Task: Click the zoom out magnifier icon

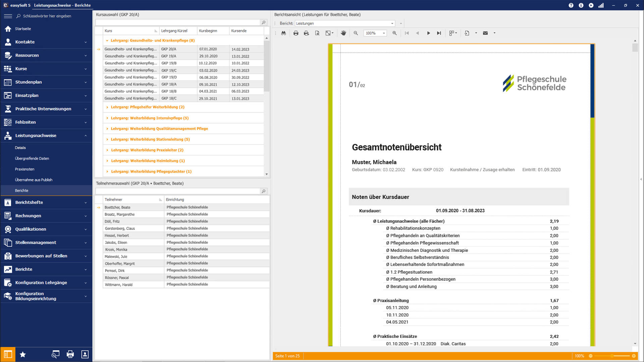Action: pyautogui.click(x=356, y=33)
